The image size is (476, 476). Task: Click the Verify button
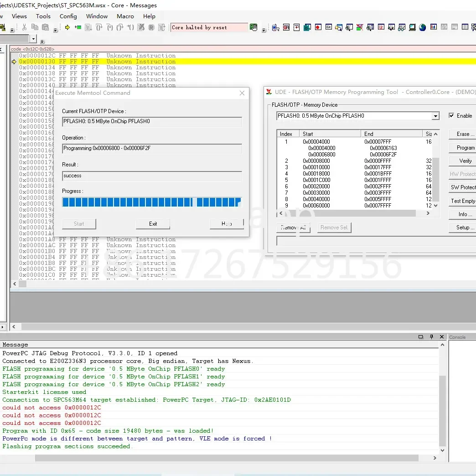pyautogui.click(x=465, y=161)
